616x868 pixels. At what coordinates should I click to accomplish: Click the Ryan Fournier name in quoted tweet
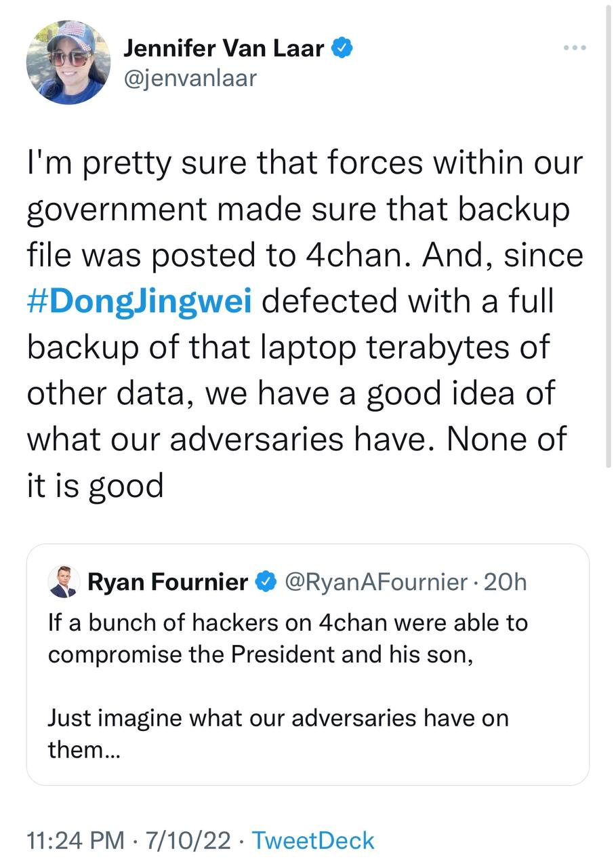coord(168,582)
